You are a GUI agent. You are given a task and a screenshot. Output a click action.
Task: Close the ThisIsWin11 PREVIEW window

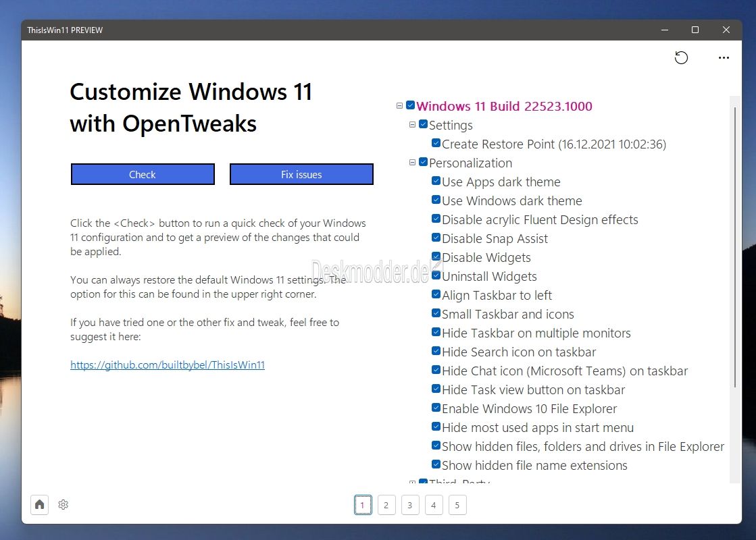726,30
